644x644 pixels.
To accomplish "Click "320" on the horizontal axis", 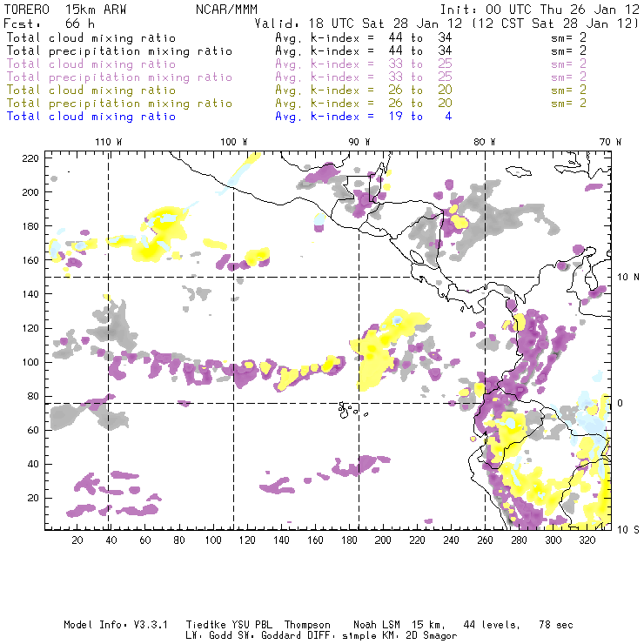I will pos(587,540).
